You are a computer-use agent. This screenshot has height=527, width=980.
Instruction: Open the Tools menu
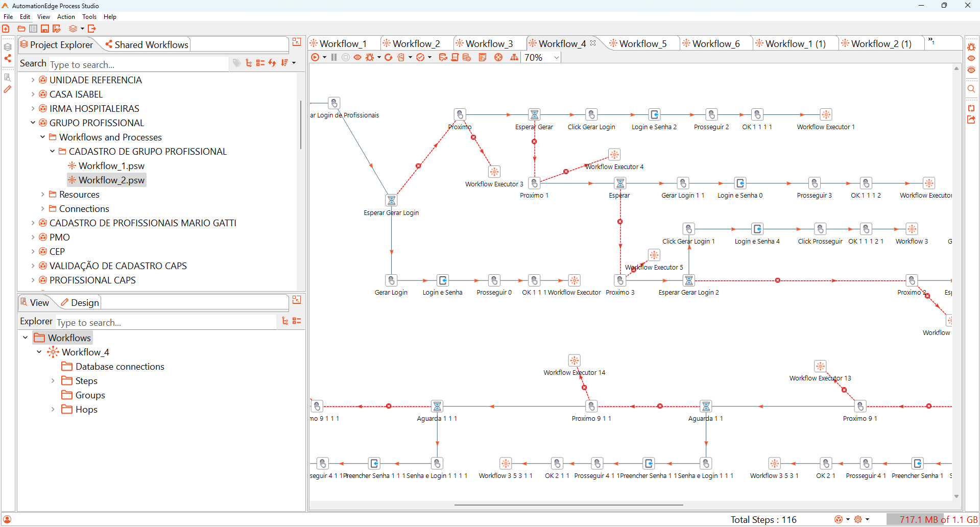89,16
